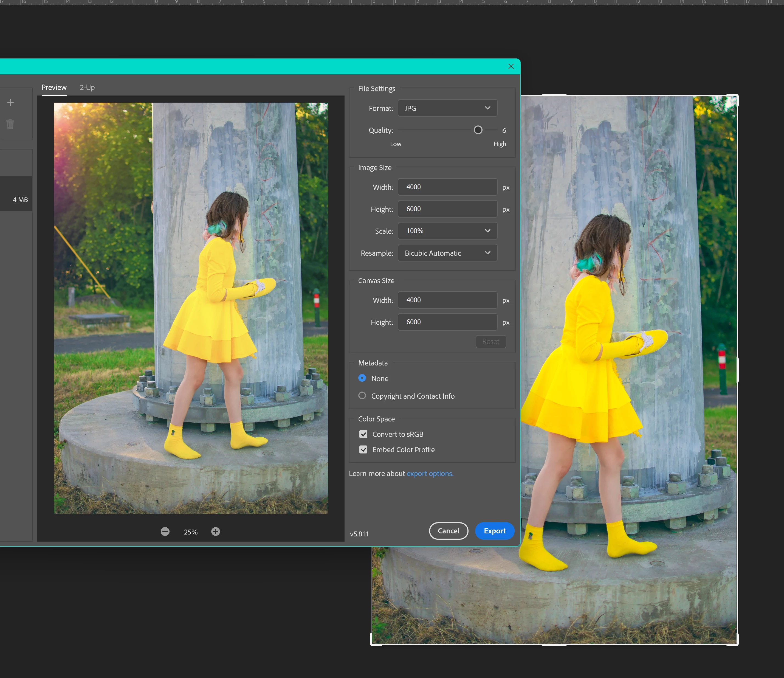Click the Quality slider handle

click(478, 130)
